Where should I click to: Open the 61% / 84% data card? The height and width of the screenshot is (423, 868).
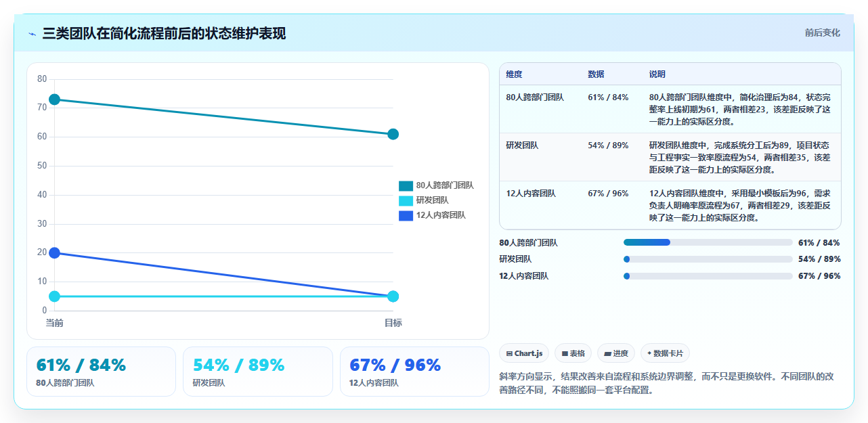pyautogui.click(x=101, y=372)
